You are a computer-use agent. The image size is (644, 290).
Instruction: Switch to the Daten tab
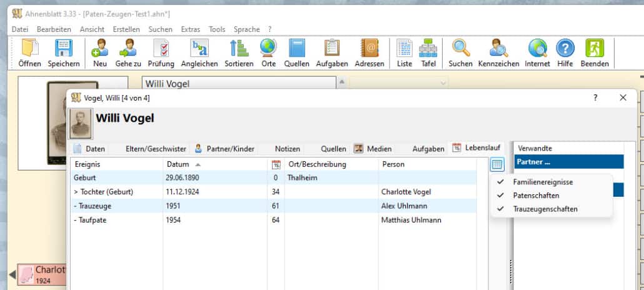(89, 149)
